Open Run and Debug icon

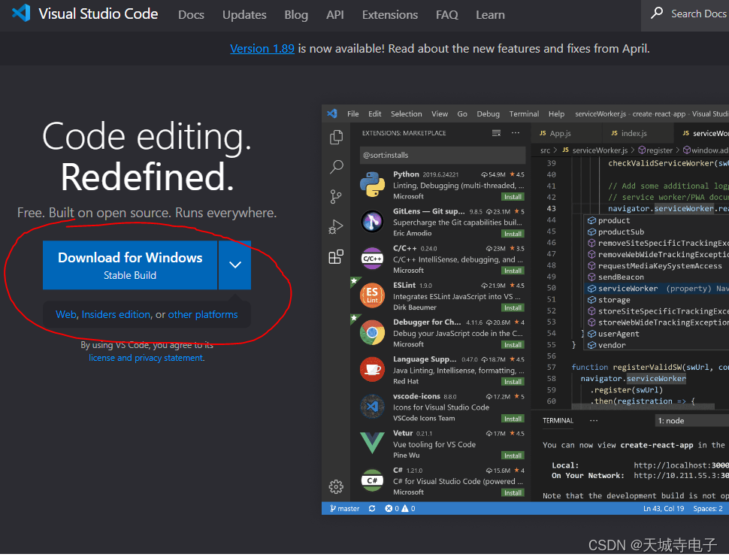click(x=336, y=227)
